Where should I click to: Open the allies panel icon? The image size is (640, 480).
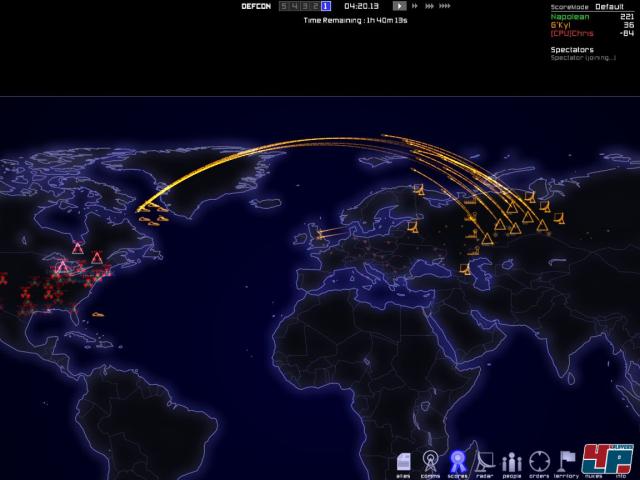click(x=403, y=464)
